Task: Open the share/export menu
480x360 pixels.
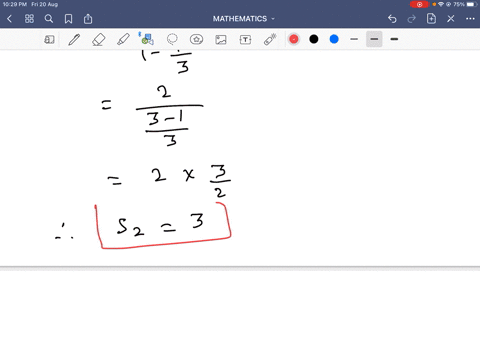Action: pos(88,19)
